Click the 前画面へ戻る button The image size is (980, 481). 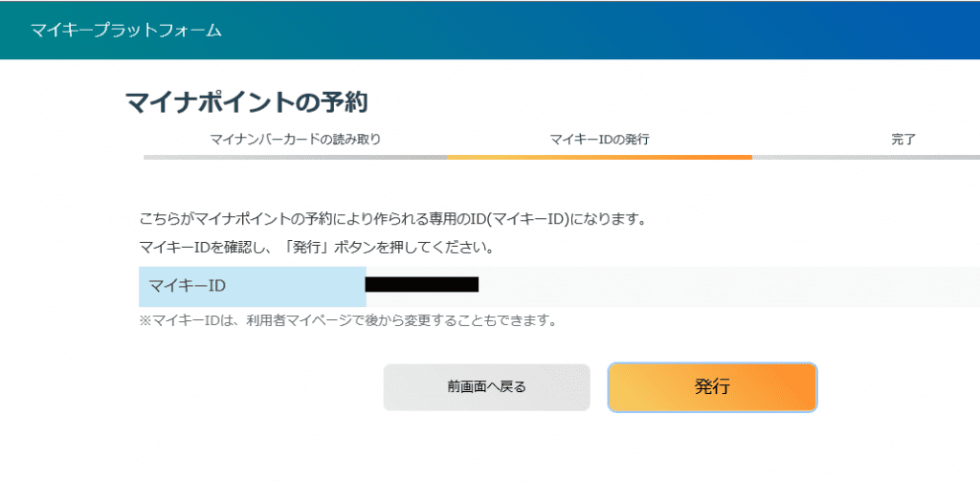(x=486, y=387)
